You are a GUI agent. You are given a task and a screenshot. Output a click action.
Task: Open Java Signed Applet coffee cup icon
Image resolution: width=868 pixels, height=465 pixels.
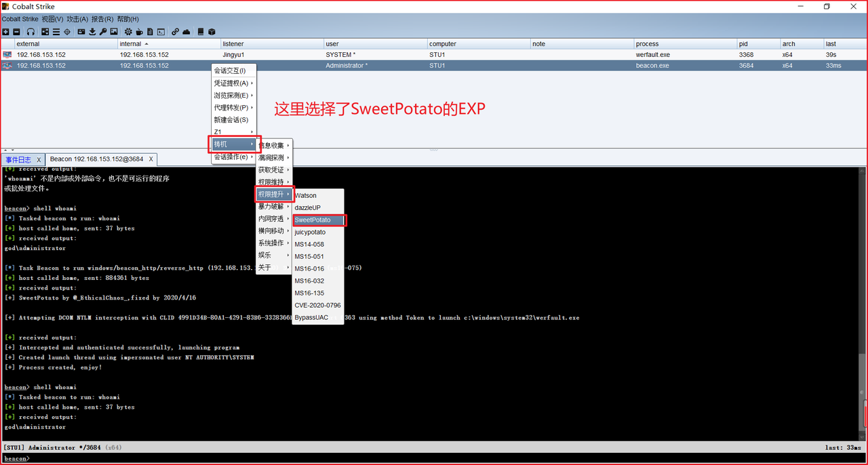coord(139,32)
